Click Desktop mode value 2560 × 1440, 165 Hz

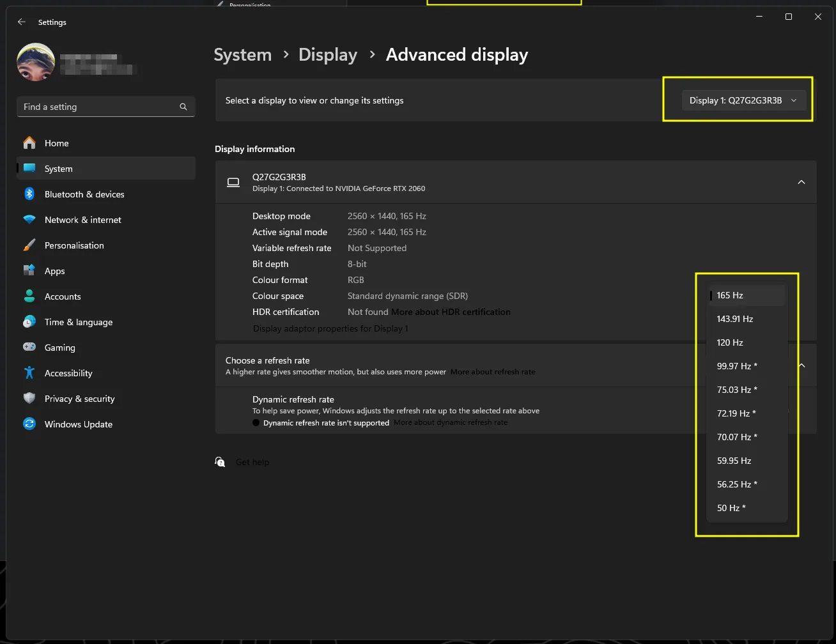[x=387, y=216]
